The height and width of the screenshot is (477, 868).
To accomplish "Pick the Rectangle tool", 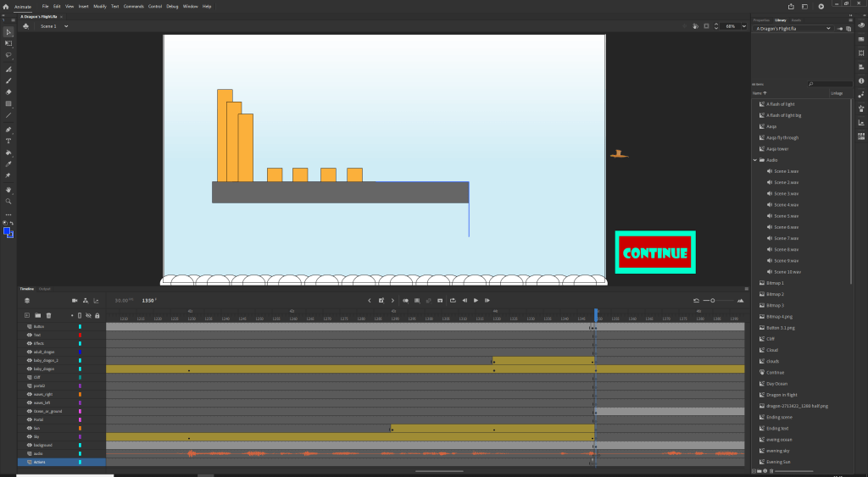I will [x=8, y=103].
